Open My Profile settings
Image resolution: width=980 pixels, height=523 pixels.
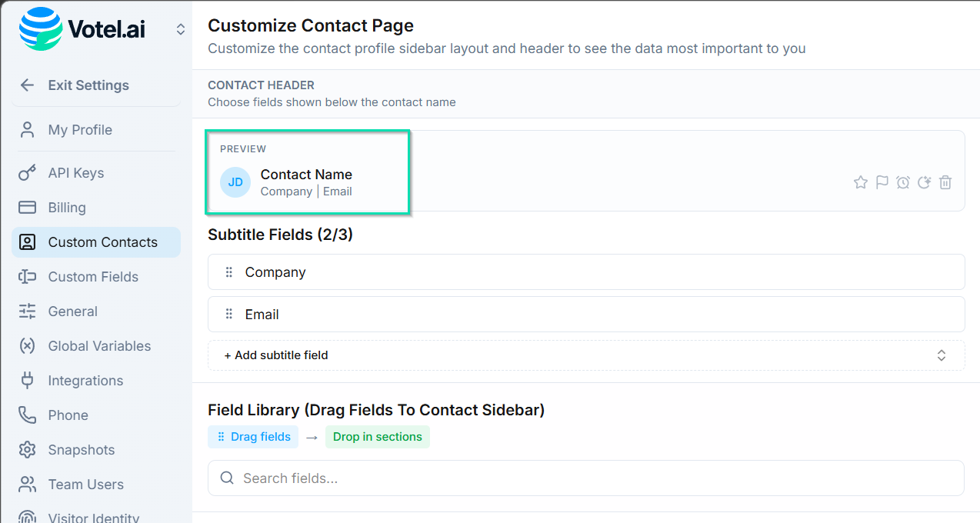point(80,130)
